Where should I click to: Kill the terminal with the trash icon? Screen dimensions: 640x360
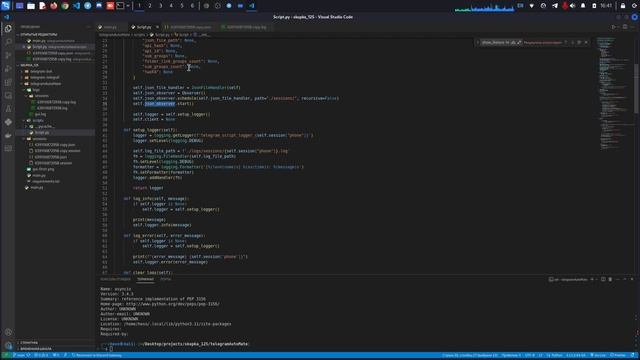point(610,280)
